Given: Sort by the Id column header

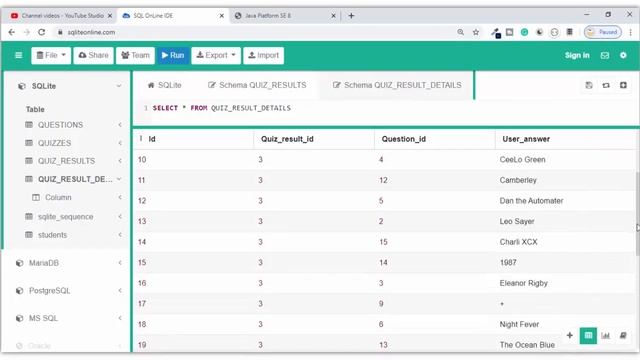Looking at the screenshot, I should click(x=152, y=139).
